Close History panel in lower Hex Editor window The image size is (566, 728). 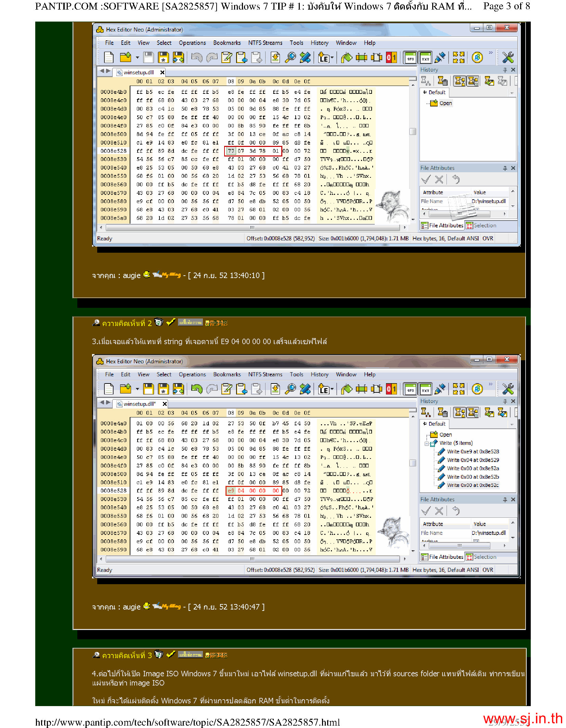click(513, 401)
